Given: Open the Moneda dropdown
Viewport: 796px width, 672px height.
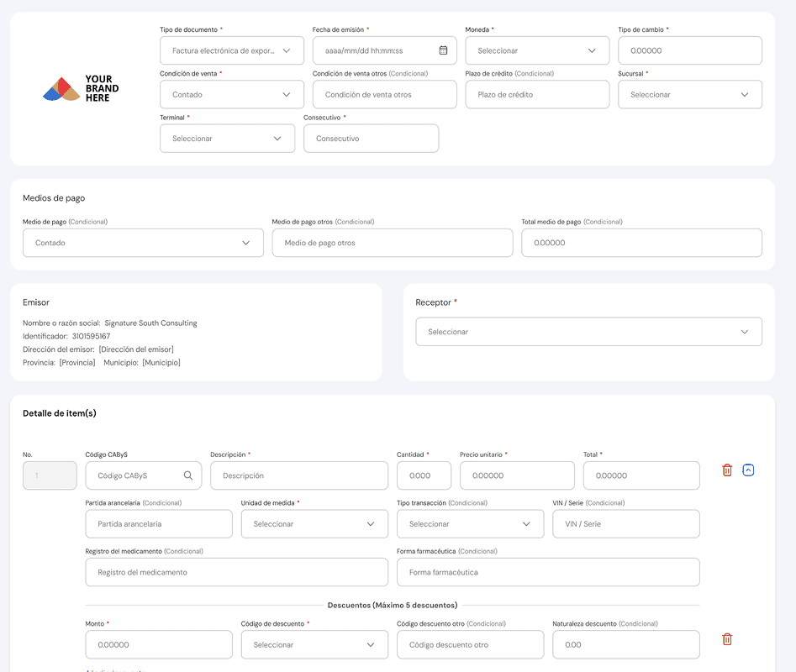Looking at the screenshot, I should coord(537,50).
